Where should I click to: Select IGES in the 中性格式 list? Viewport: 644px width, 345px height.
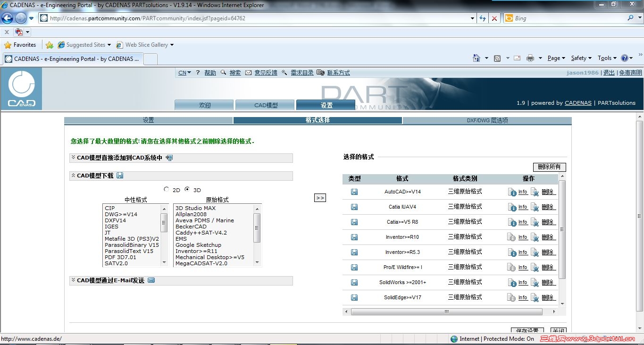coord(112,227)
